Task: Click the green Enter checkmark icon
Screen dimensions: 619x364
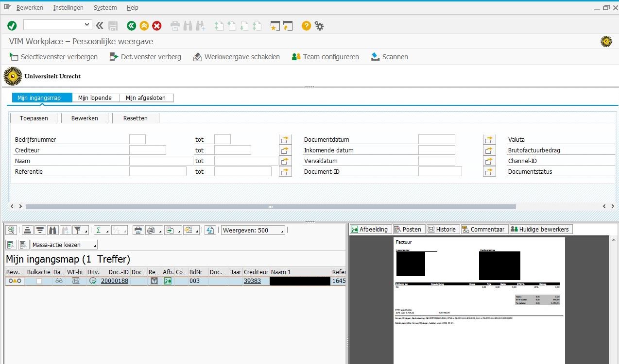Action: click(x=12, y=26)
